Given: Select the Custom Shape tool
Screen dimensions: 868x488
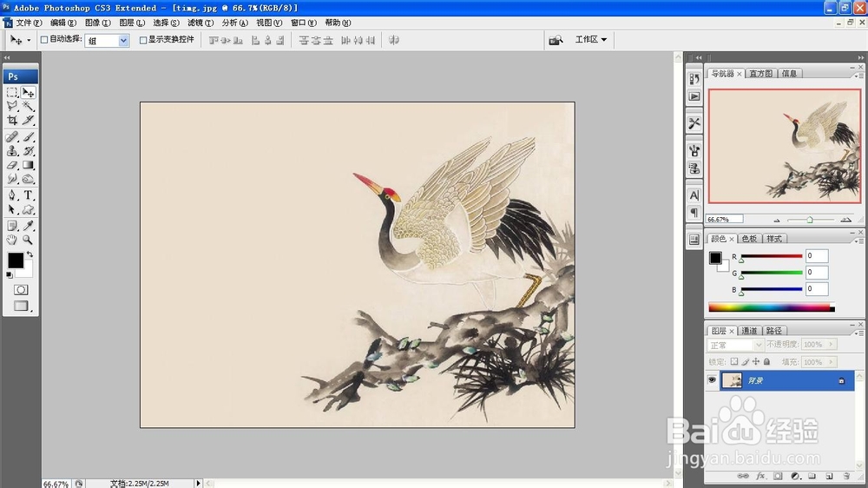Looking at the screenshot, I should pyautogui.click(x=29, y=209).
